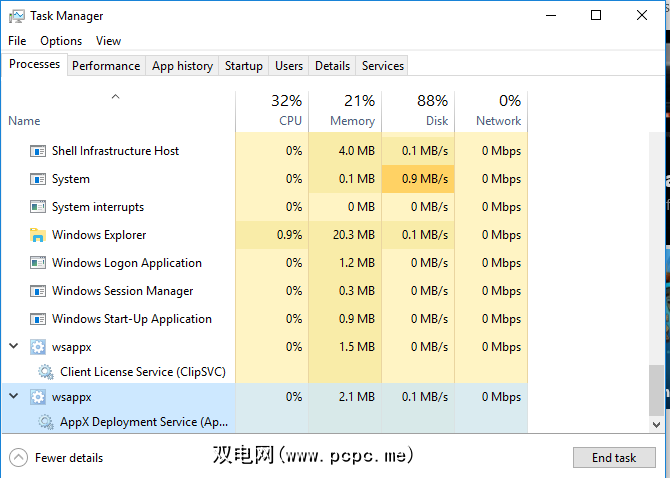Collapse the first wsappx process group
Viewport: 670px width, 478px height.
click(x=14, y=346)
